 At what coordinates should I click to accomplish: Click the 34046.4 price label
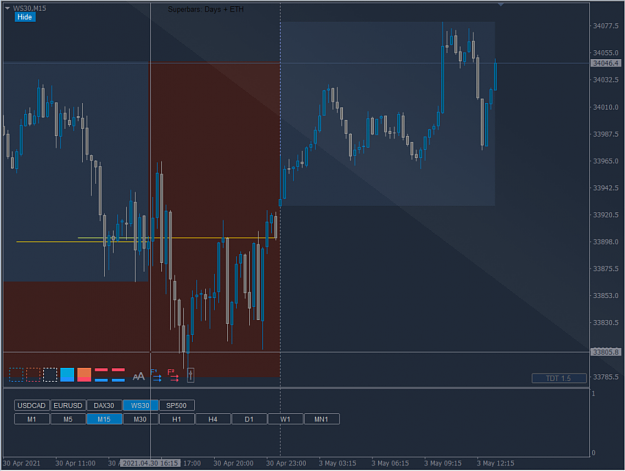click(x=606, y=63)
